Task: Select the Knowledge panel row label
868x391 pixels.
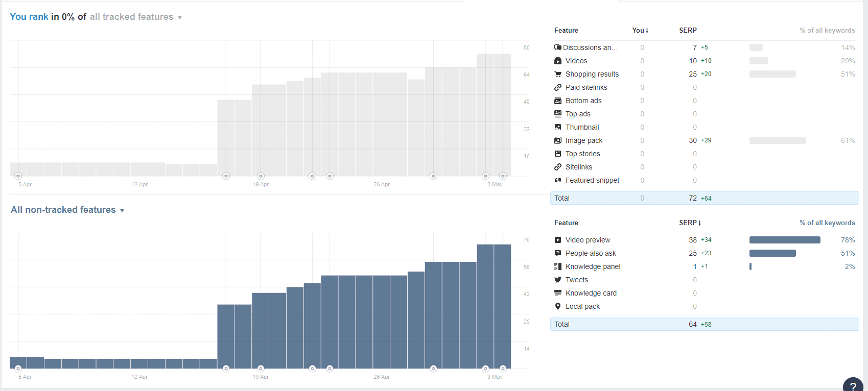Action: pos(593,266)
